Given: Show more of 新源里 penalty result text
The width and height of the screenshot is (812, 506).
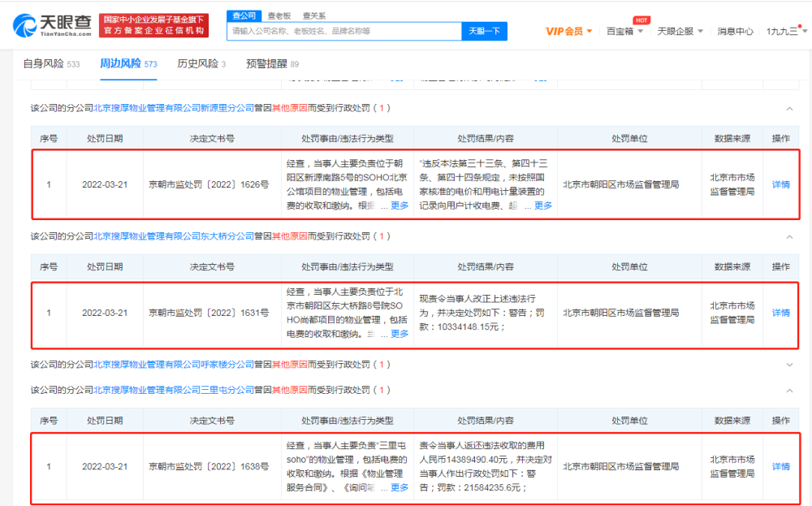Looking at the screenshot, I should 542,205.
